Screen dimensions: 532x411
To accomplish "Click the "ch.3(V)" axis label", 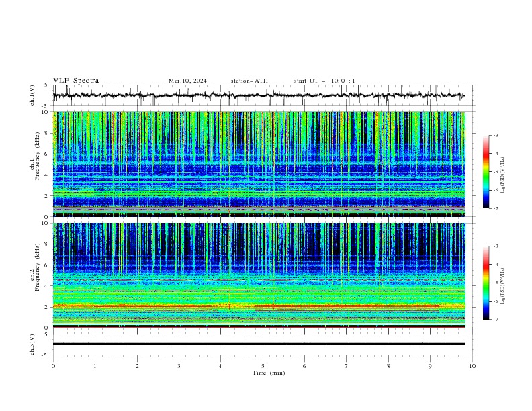I will click(x=32, y=345).
